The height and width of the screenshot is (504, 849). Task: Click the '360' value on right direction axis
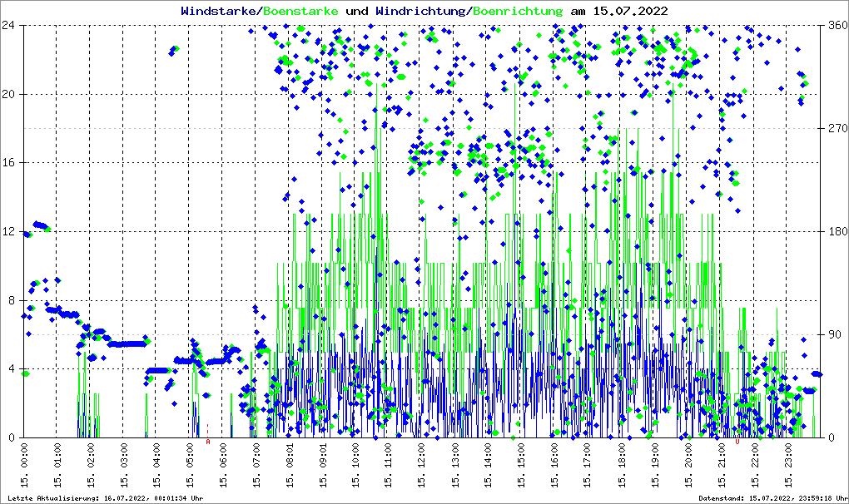836,25
